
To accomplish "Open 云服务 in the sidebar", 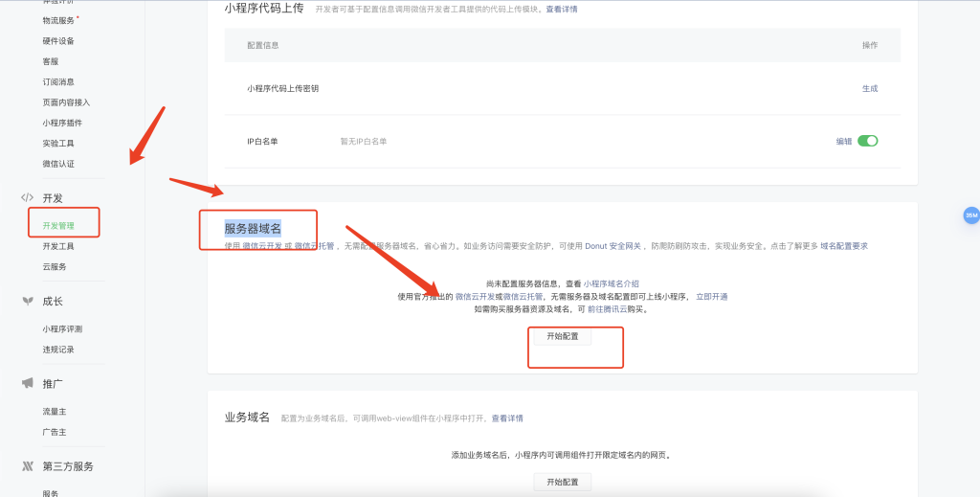I will tap(55, 267).
